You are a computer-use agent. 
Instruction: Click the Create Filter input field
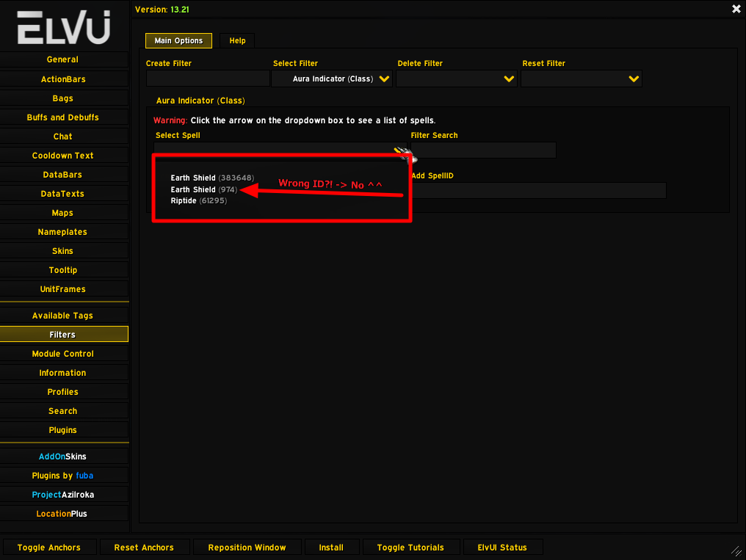pyautogui.click(x=207, y=78)
